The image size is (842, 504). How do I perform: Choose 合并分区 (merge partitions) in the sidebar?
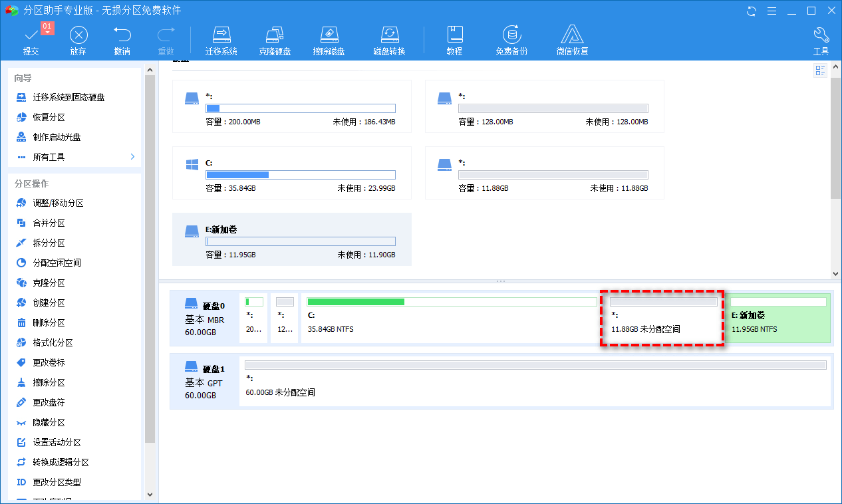tap(49, 223)
